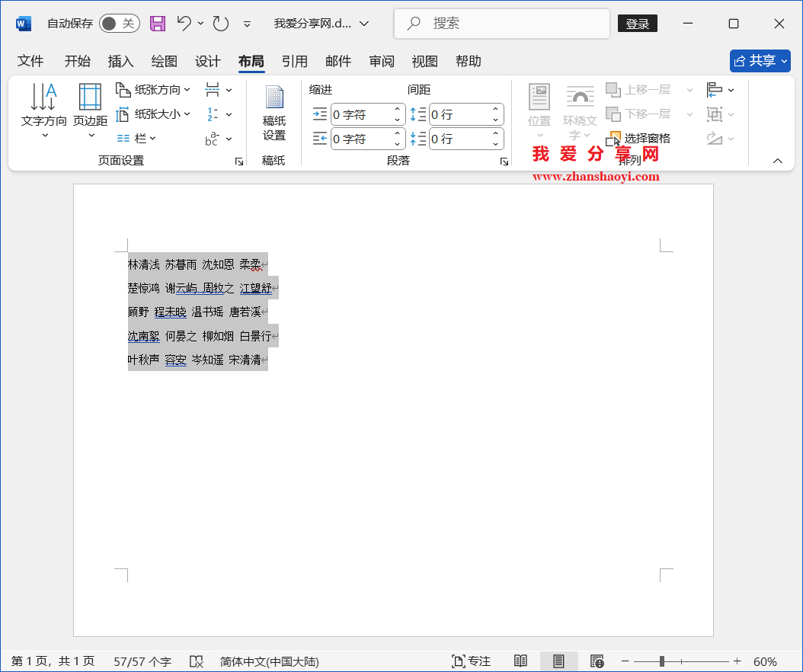Click the search magnifier icon

[x=413, y=24]
